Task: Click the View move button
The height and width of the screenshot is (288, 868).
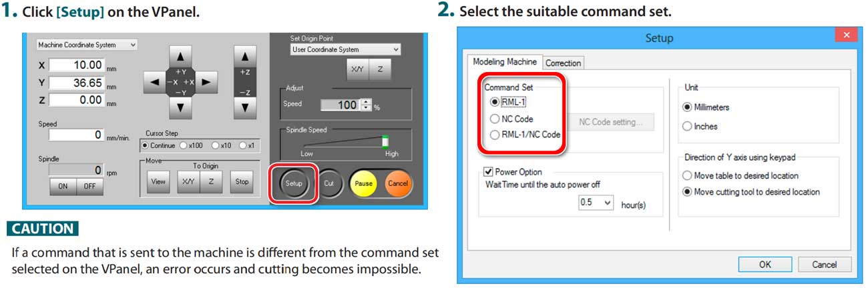Action: tap(158, 181)
